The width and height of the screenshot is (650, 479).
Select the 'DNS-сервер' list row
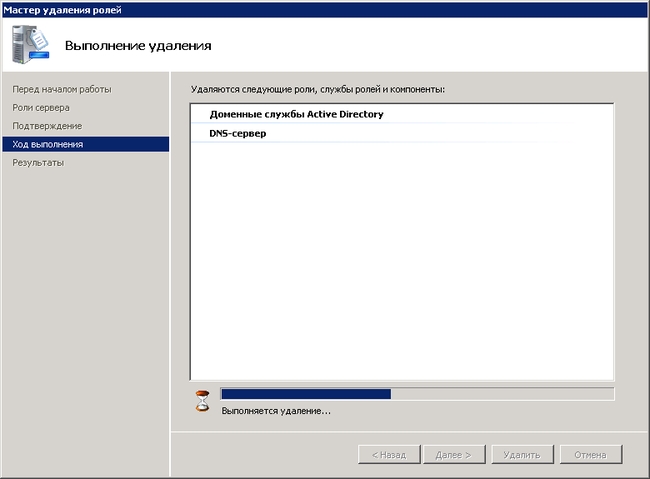pos(402,133)
